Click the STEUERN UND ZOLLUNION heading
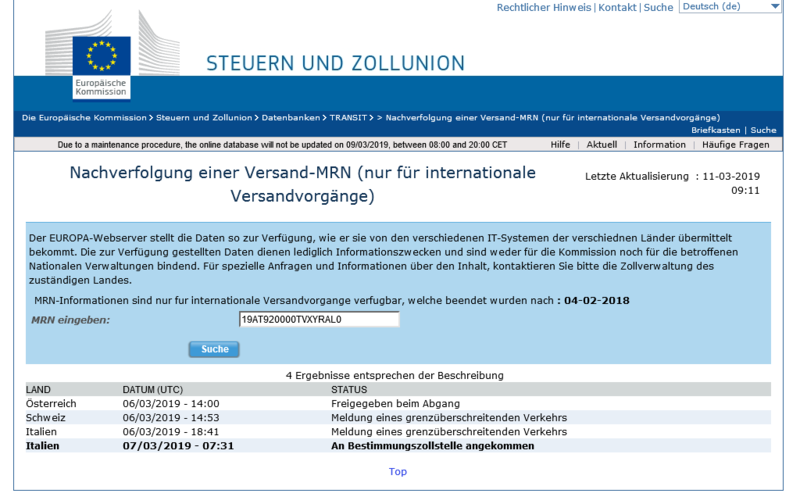The image size is (800, 504). point(335,64)
